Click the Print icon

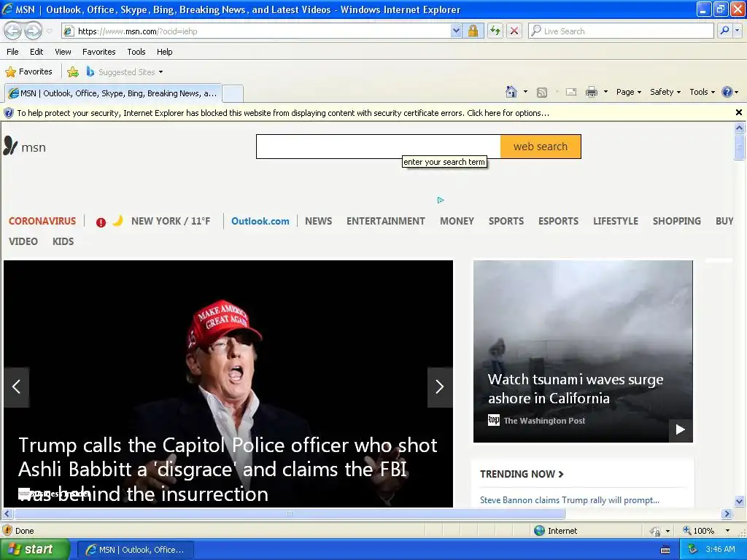(591, 92)
